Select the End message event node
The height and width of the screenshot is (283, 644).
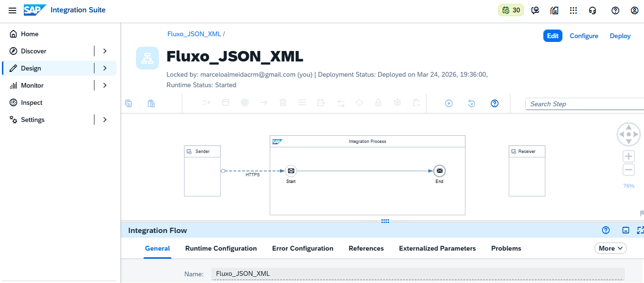coord(439,171)
